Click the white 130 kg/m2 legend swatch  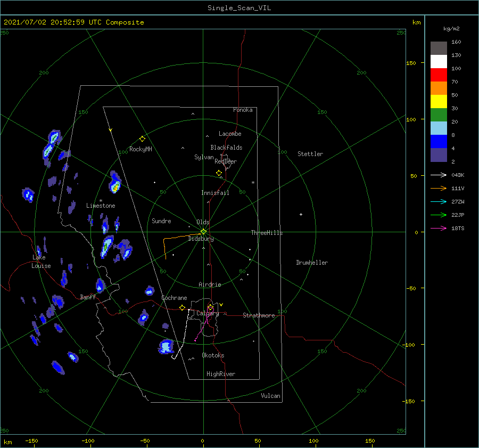(x=439, y=61)
